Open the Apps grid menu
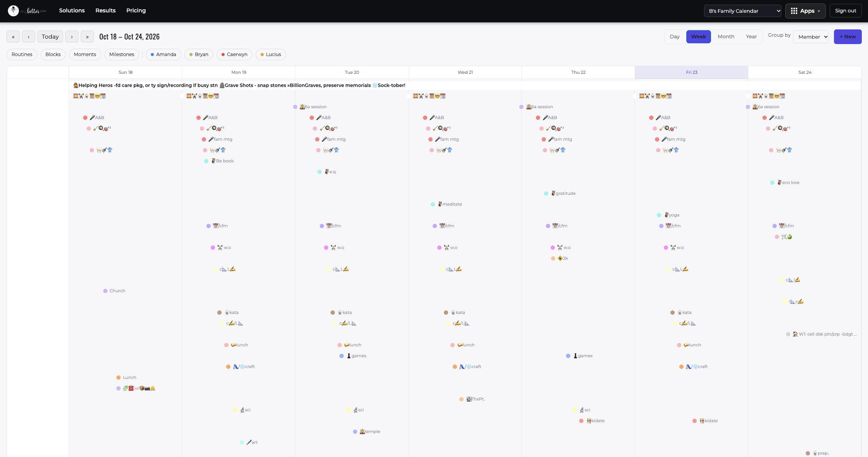Viewport: 868px width, 457px height. pyautogui.click(x=805, y=11)
